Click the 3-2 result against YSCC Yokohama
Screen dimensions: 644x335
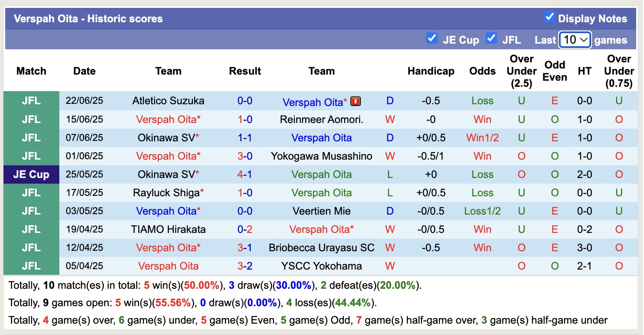tap(245, 266)
